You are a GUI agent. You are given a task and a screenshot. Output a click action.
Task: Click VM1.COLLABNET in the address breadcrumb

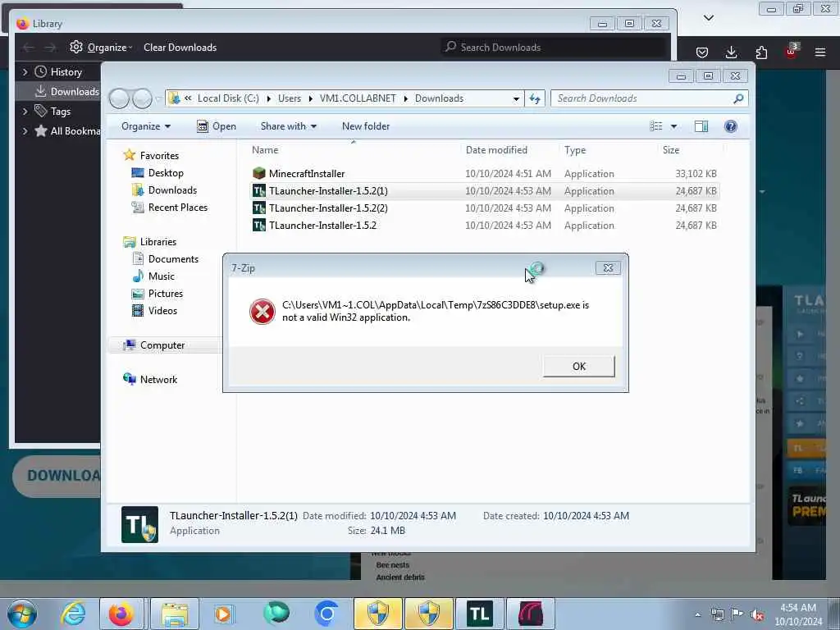point(358,98)
